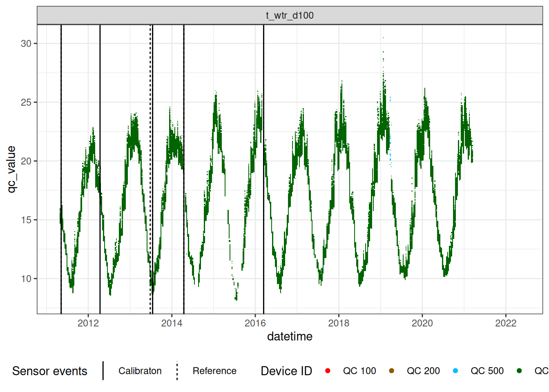Click the red QC 100 legend dot
Viewport: 549px width, 392px height.
328,371
